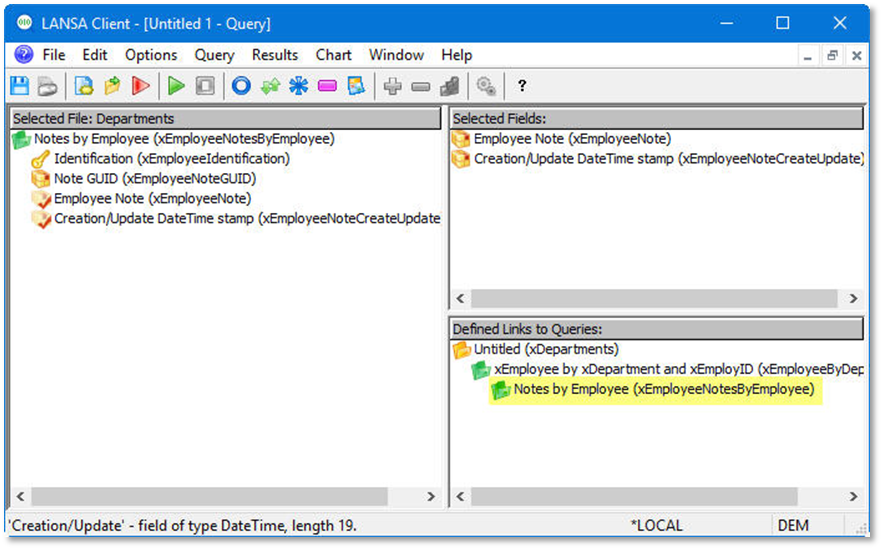Screen dimensions: 882x549
Task: Click the blue asterisk toolbar icon
Action: coord(299,86)
